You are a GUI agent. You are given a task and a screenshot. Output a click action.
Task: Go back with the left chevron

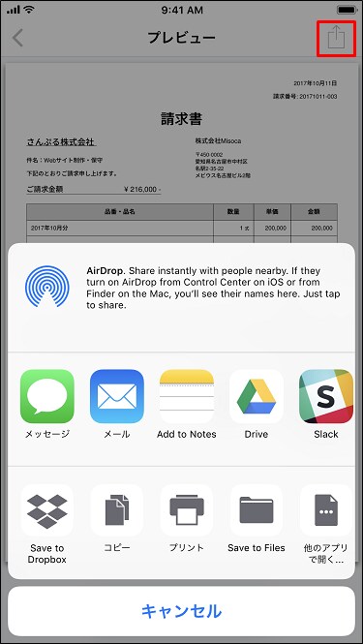[17, 38]
